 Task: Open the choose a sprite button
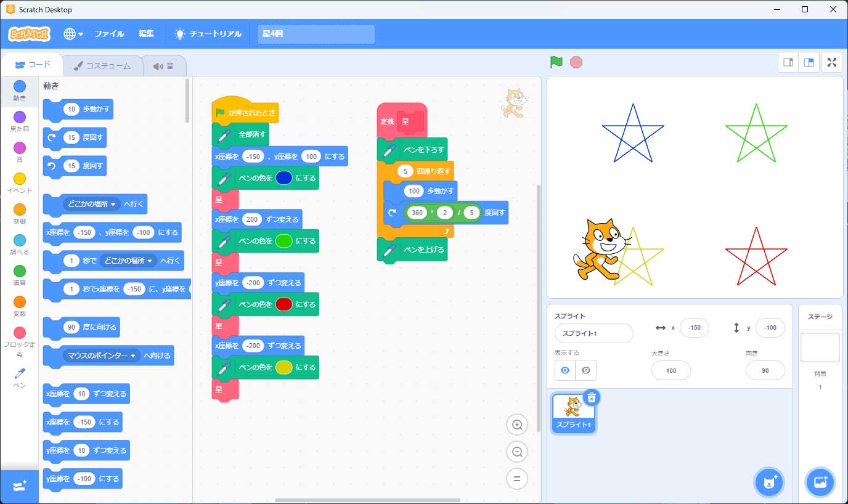pyautogui.click(x=768, y=482)
